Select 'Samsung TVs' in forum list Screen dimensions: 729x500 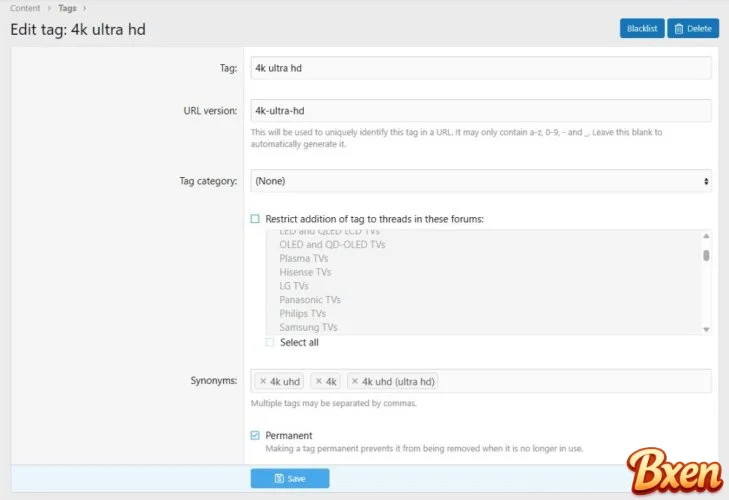[308, 327]
